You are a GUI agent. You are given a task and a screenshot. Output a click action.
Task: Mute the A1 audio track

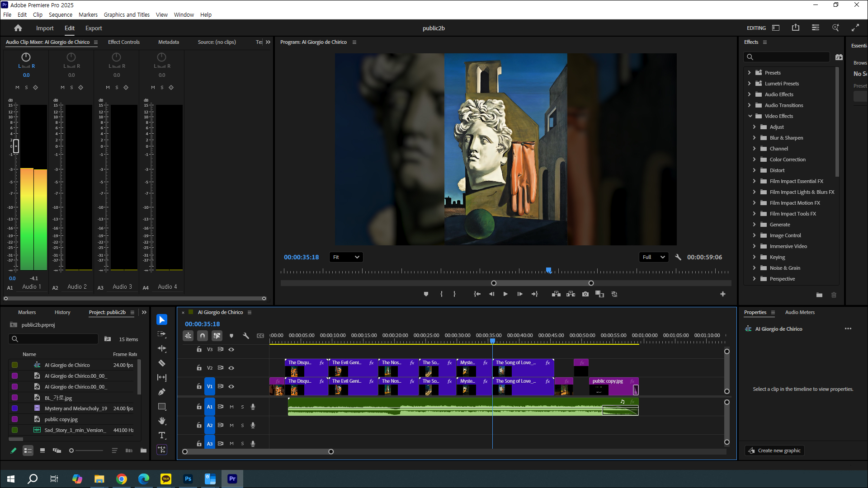(x=231, y=407)
